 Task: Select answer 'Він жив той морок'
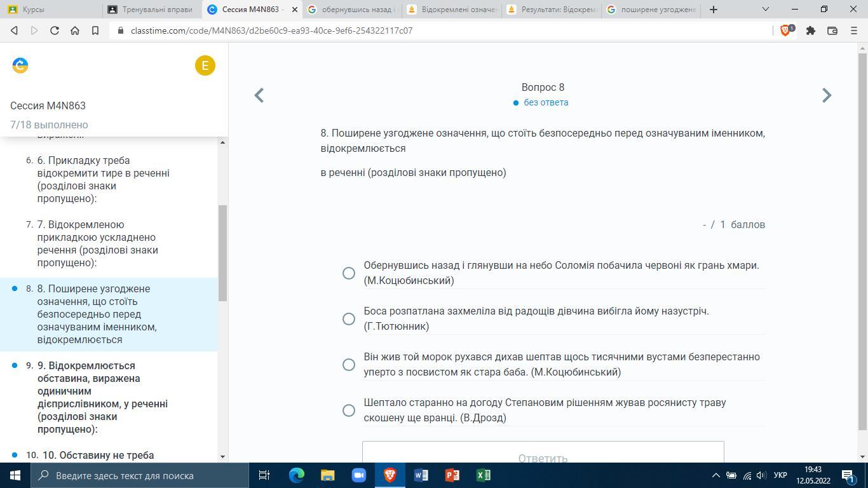click(x=349, y=365)
